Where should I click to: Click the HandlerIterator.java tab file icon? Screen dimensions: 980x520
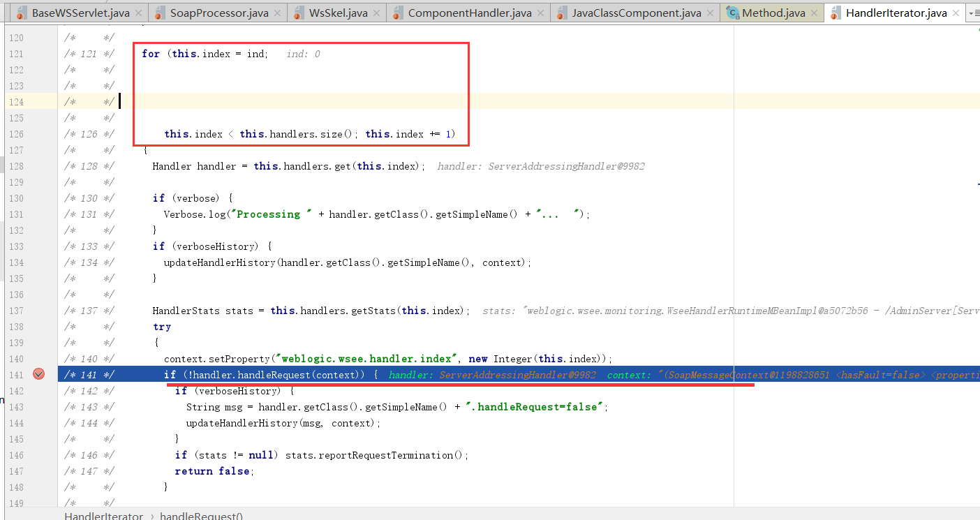click(834, 13)
